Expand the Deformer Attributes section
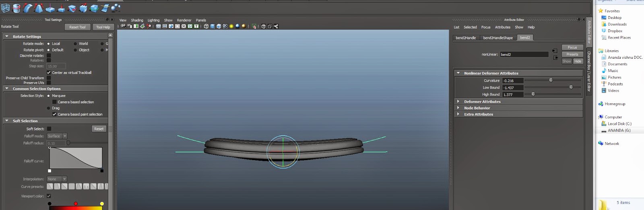The height and width of the screenshot is (210, 644). coord(458,101)
